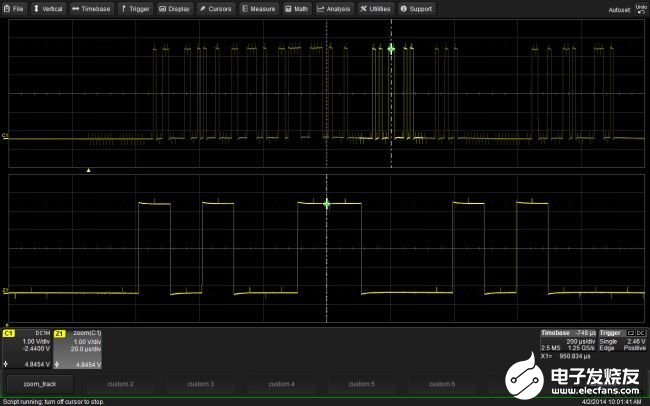Open the Utilities menu
The width and height of the screenshot is (650, 406).
click(376, 9)
